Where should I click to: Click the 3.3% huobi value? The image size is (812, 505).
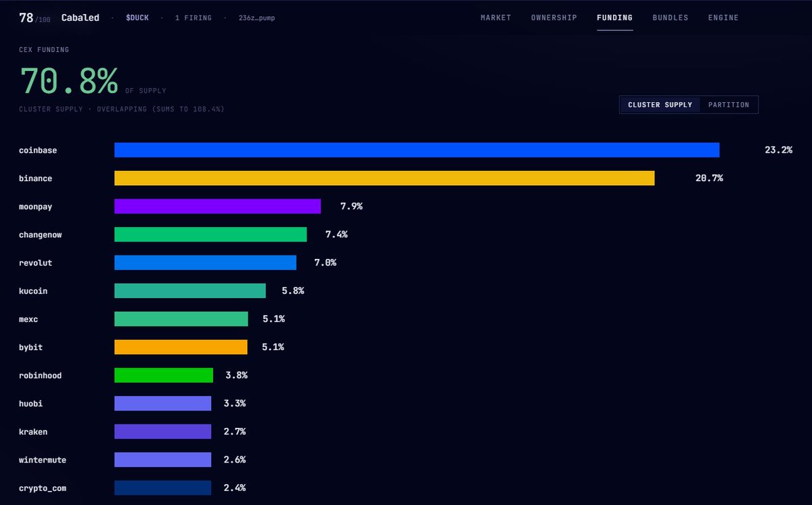click(234, 404)
